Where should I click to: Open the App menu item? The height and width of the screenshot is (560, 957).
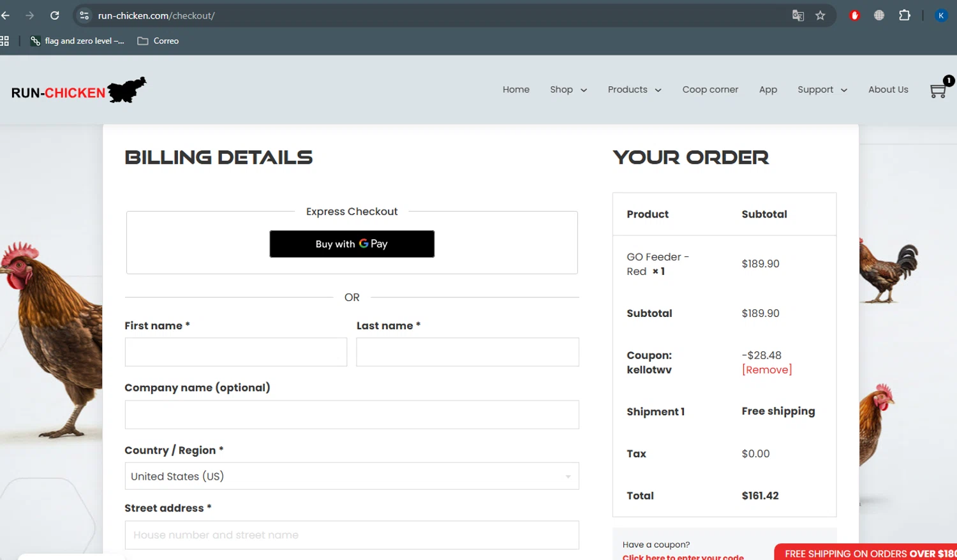coord(768,89)
